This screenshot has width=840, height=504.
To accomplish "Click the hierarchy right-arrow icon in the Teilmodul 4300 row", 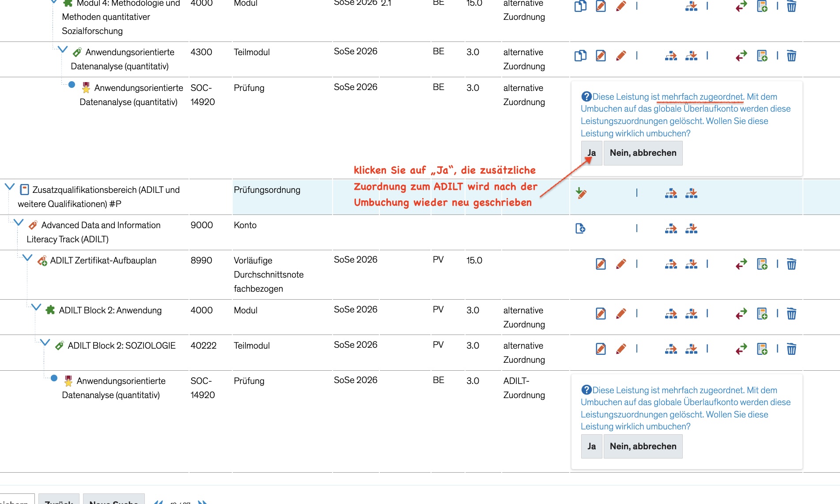I will (x=671, y=56).
